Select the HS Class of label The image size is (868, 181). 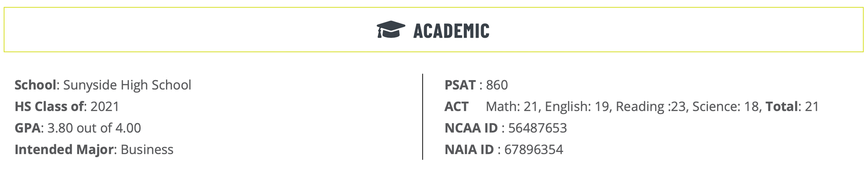49,106
